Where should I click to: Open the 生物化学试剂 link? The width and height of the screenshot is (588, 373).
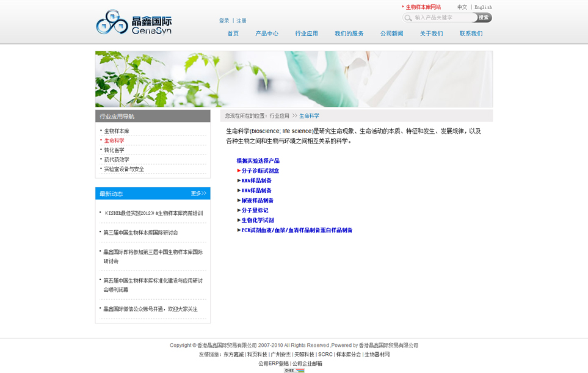tap(258, 220)
